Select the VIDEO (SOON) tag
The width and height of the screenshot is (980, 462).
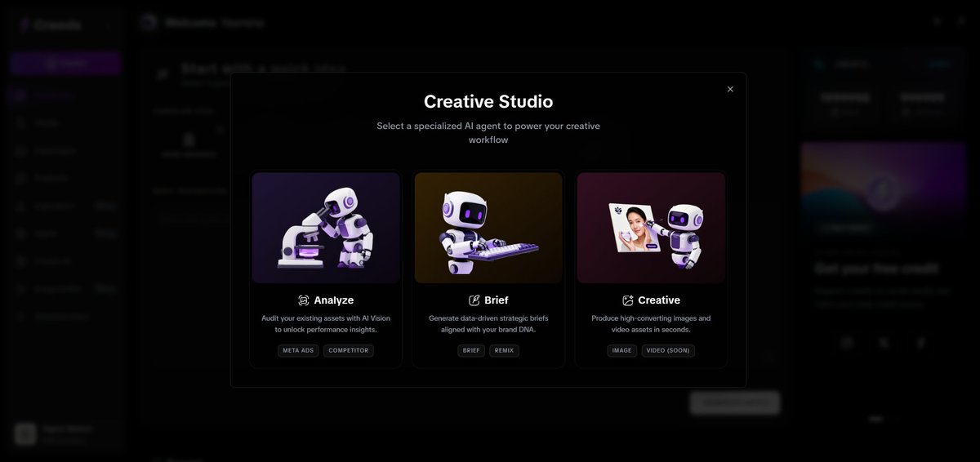[668, 351]
